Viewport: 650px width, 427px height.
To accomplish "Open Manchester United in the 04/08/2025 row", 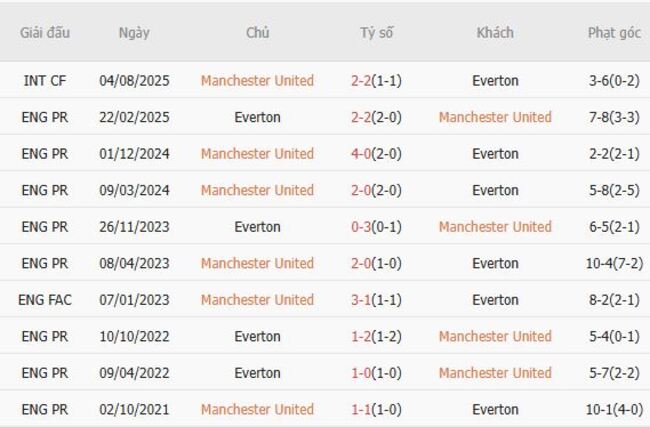I will [x=257, y=81].
